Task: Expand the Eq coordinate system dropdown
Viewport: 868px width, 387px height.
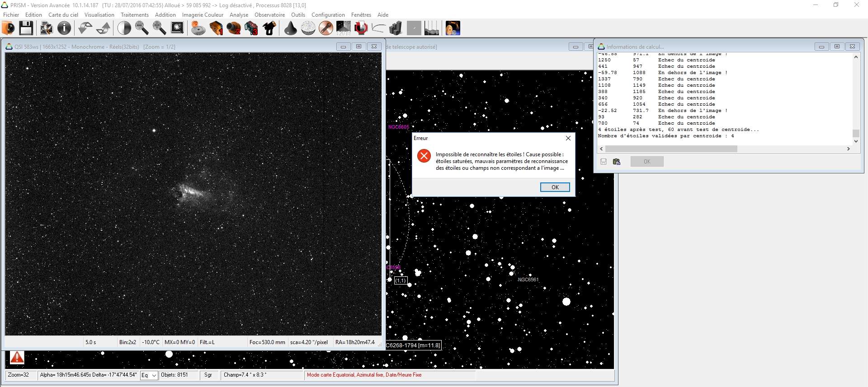Action: [x=154, y=375]
